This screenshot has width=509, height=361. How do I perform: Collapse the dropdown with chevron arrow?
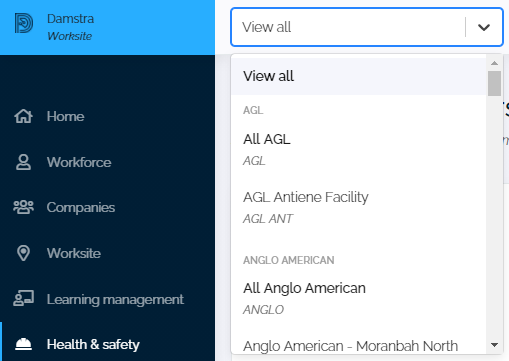pos(484,27)
